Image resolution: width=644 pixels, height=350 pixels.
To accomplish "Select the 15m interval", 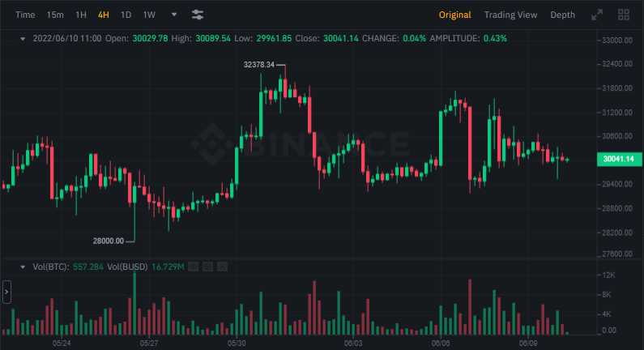I will coord(55,15).
